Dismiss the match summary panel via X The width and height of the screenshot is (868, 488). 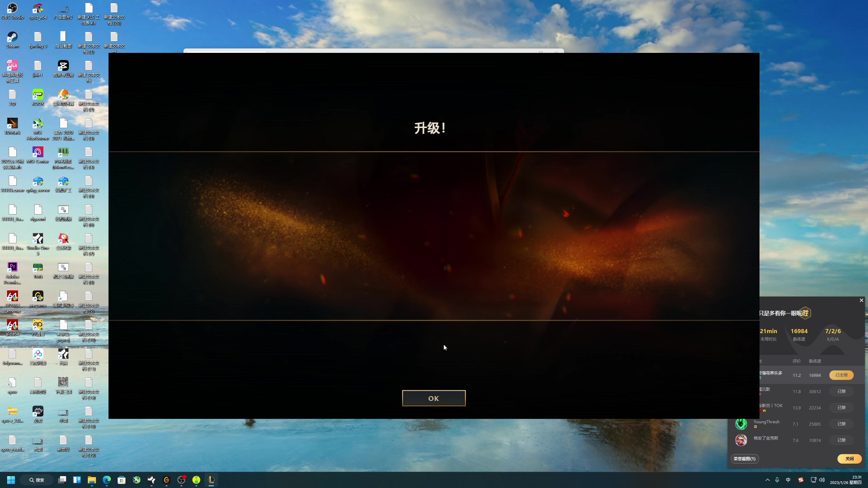pos(861,300)
